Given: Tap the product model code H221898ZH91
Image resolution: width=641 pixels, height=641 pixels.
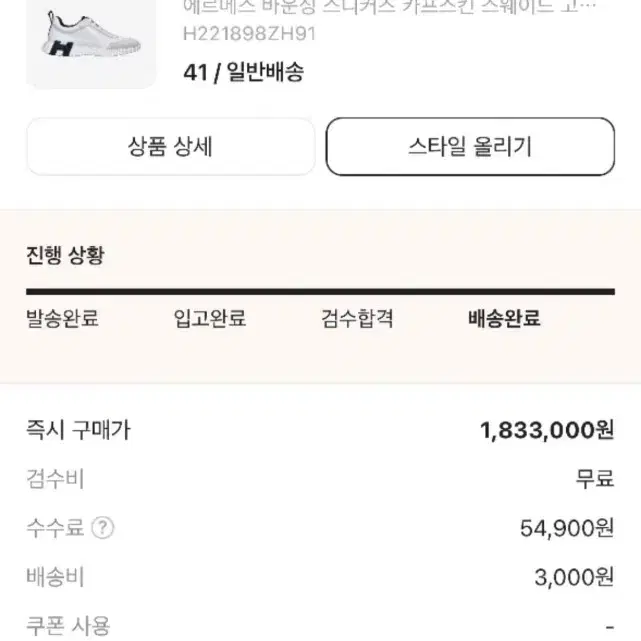Looking at the screenshot, I should (x=249, y=34).
